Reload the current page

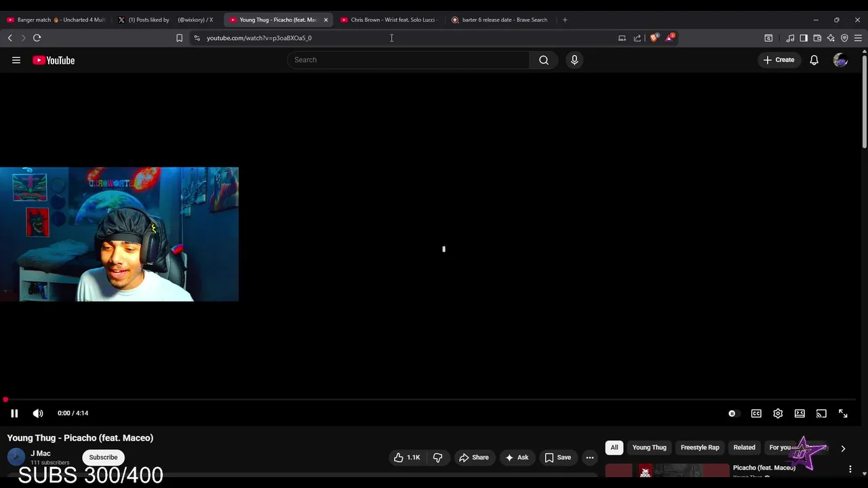coord(37,38)
